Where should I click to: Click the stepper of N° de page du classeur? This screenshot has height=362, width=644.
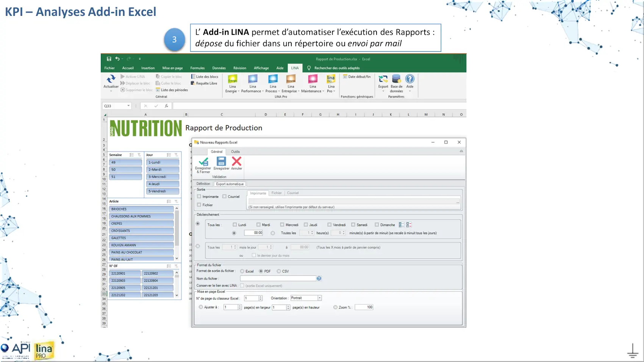click(x=260, y=298)
